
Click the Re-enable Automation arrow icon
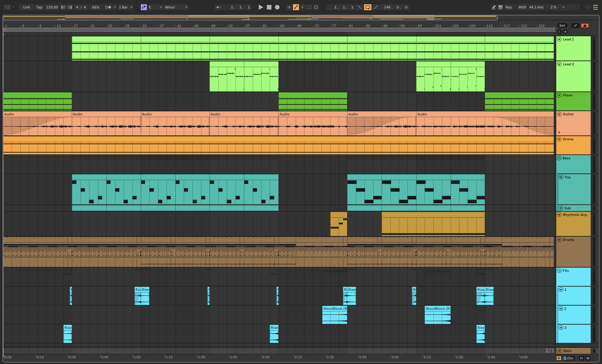302,7
